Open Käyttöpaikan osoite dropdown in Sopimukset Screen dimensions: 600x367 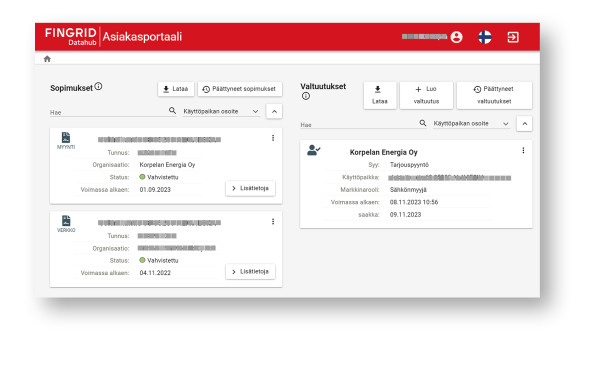221,111
